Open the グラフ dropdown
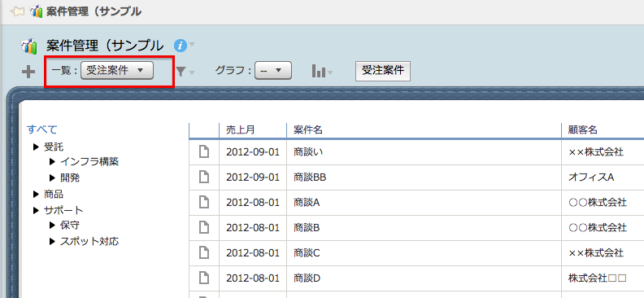 273,70
